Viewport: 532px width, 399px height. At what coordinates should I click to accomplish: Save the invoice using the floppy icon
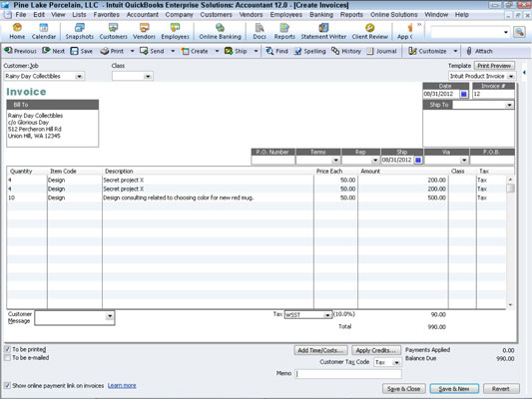tap(82, 51)
